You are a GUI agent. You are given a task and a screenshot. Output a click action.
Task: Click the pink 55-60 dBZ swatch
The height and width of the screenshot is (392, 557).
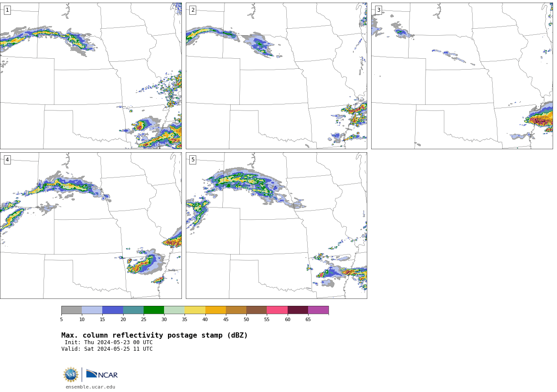pos(277,310)
